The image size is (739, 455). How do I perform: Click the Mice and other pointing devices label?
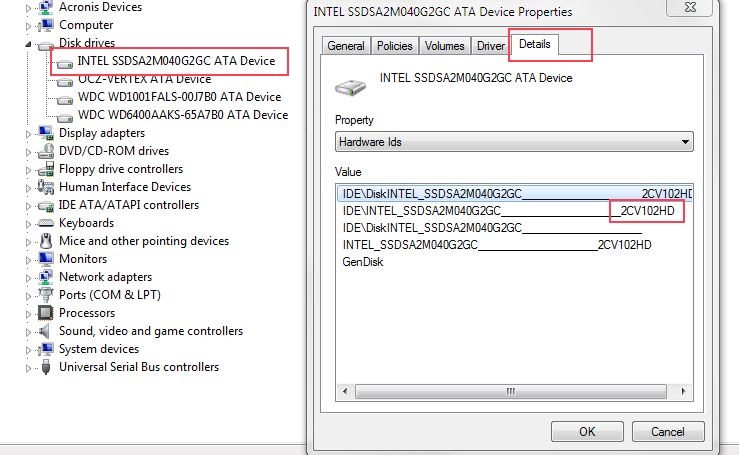[x=144, y=241]
